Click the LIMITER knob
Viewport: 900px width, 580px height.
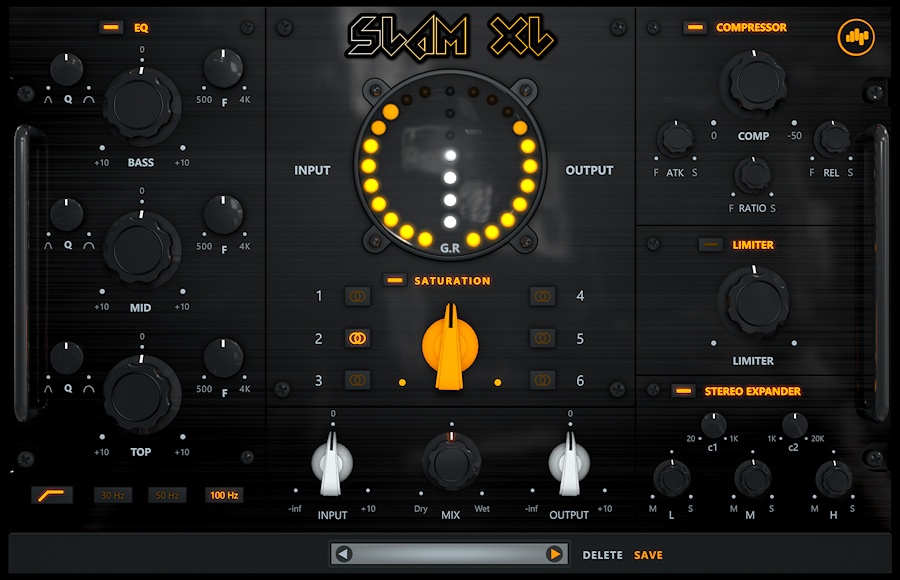point(754,301)
